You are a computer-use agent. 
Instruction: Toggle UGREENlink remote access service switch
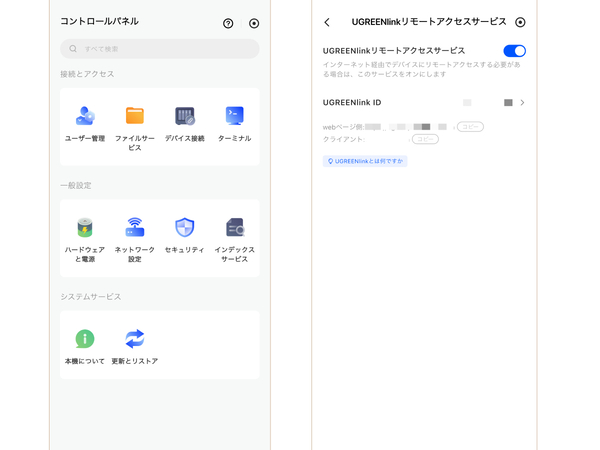[514, 51]
